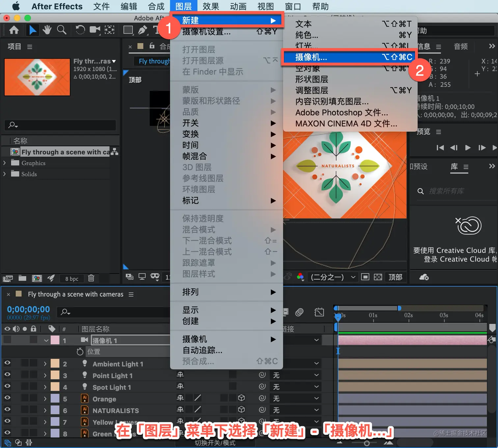Viewport: 498px width, 448px height.
Task: Step forward one frame in preview
Action: pyautogui.click(x=482, y=148)
